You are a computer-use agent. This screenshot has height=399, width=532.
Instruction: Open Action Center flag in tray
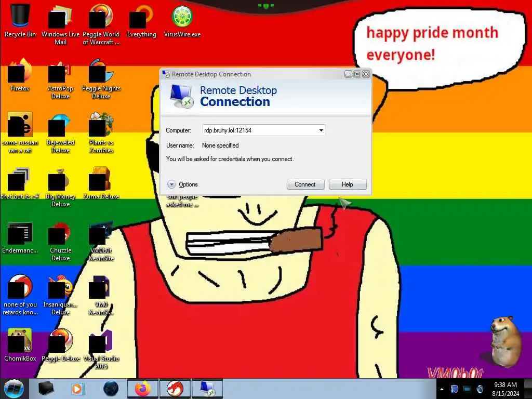[454, 389]
